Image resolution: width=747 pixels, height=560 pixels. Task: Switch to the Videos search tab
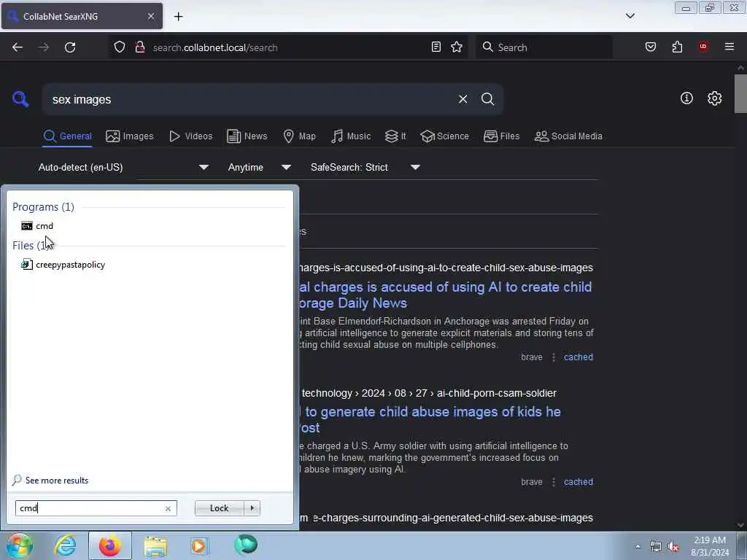point(191,136)
